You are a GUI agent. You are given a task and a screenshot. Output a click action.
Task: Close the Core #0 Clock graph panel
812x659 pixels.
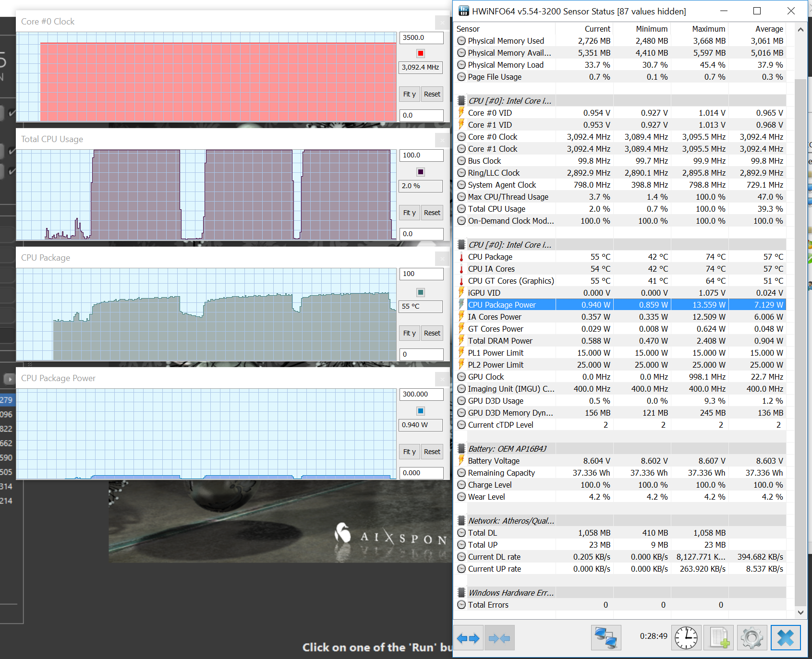tap(442, 22)
